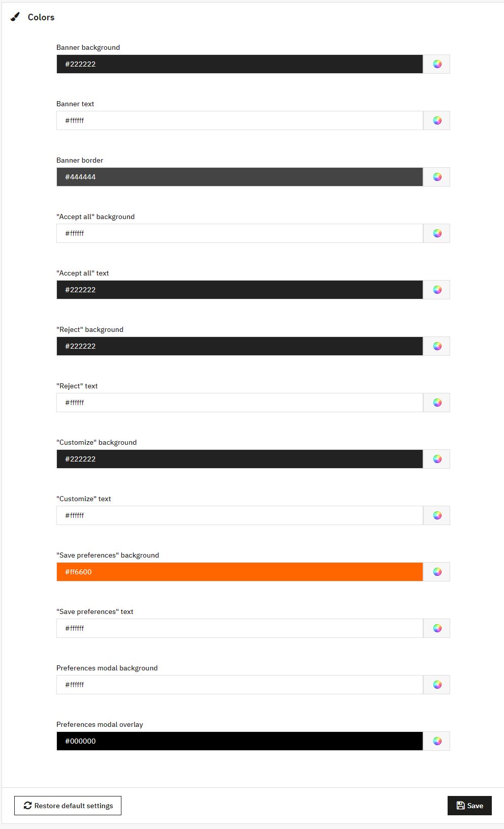
Task: Open color picker for "Accept all" text
Action: pos(437,290)
